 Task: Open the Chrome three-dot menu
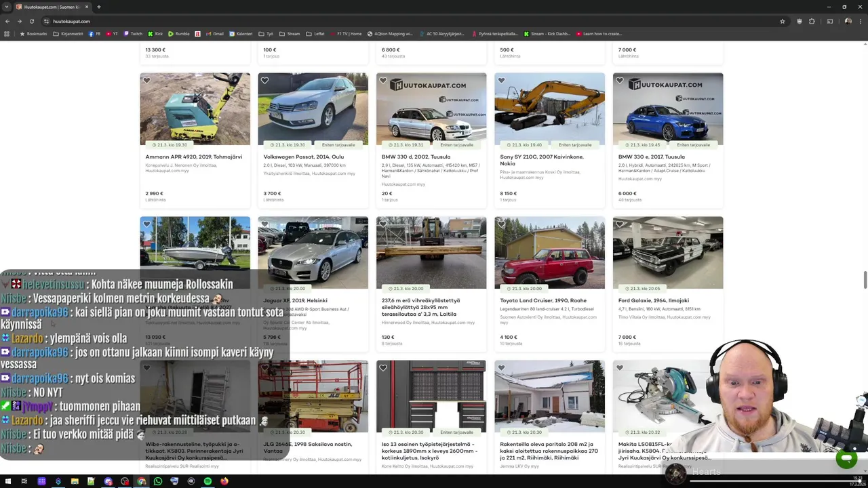[x=860, y=21]
